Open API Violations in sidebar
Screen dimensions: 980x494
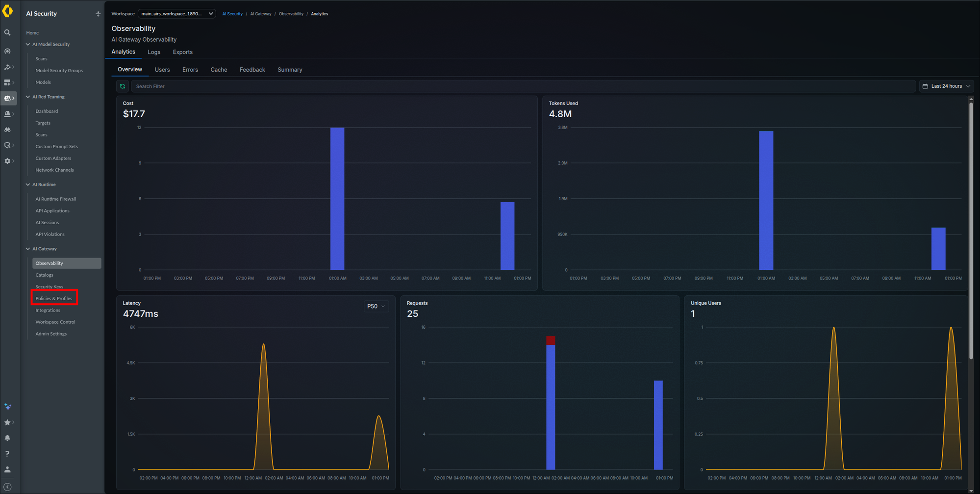[x=50, y=234]
